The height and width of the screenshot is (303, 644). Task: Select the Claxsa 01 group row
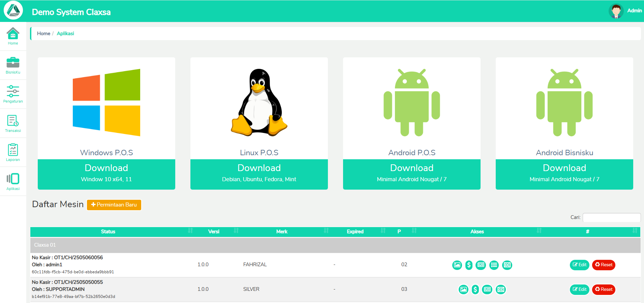(x=335, y=245)
